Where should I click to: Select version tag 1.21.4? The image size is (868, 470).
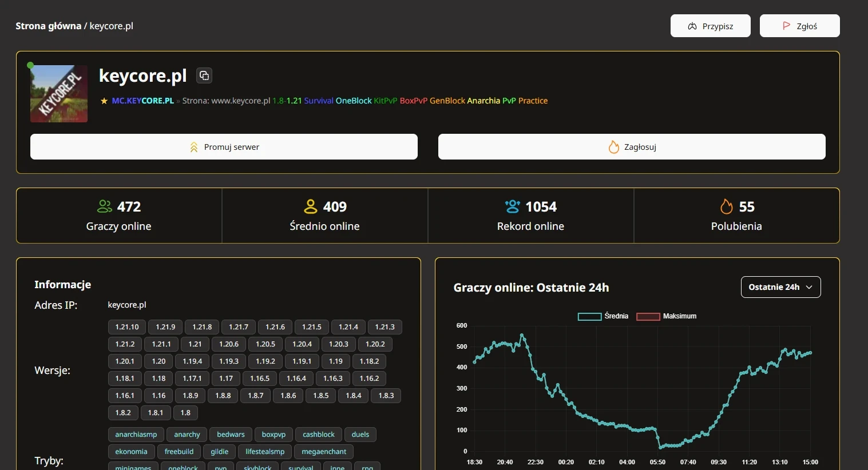[348, 327]
